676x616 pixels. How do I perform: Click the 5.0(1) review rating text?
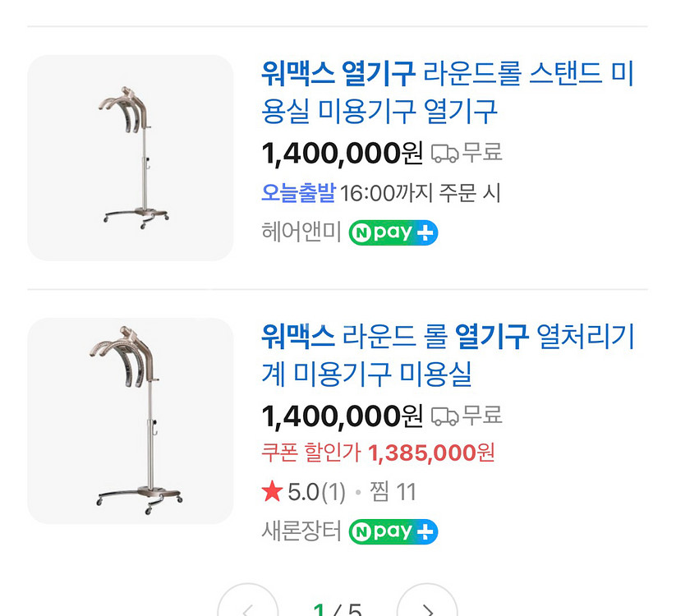coord(316,492)
